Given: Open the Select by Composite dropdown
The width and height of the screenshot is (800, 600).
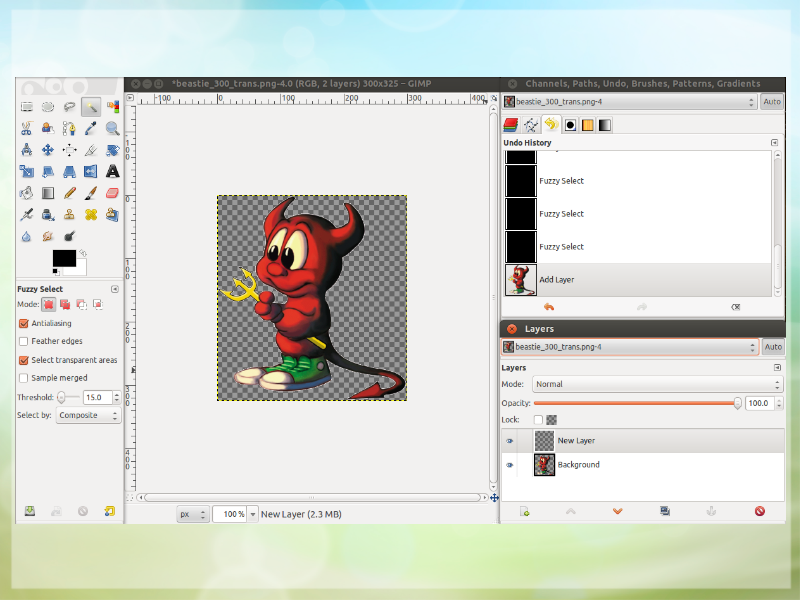Looking at the screenshot, I should (88, 415).
